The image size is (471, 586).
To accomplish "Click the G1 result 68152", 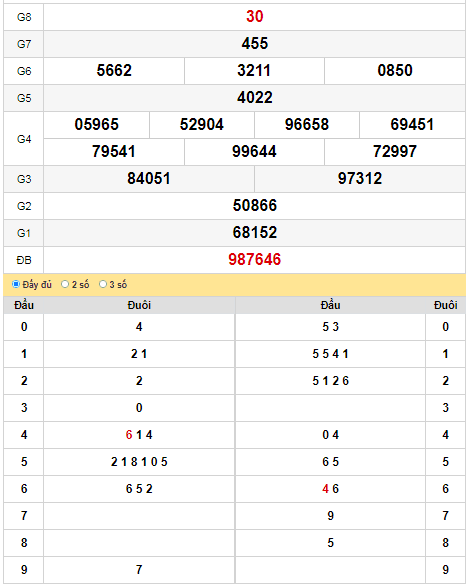I will pos(255,232).
